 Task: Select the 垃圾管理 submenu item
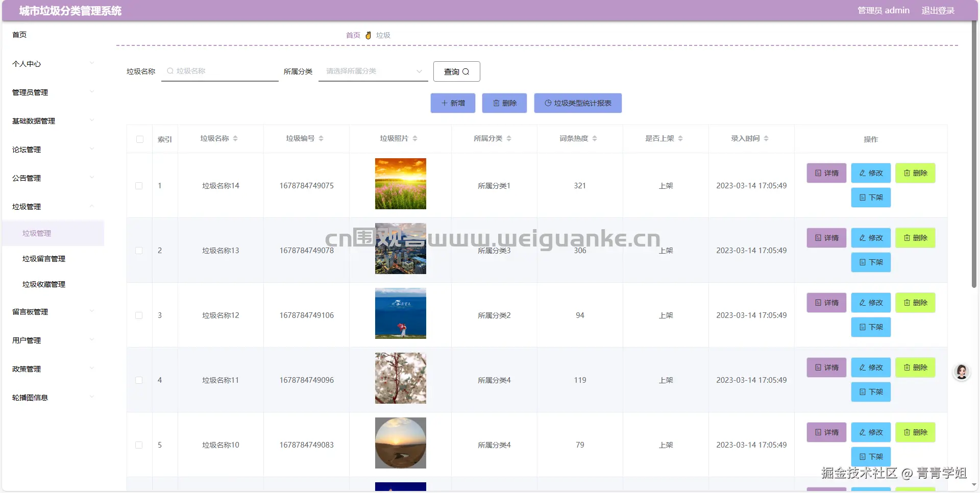pyautogui.click(x=53, y=233)
